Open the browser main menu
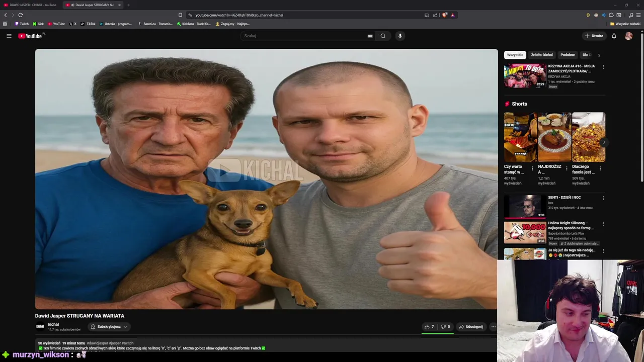This screenshot has width=644, height=362. tap(638, 15)
